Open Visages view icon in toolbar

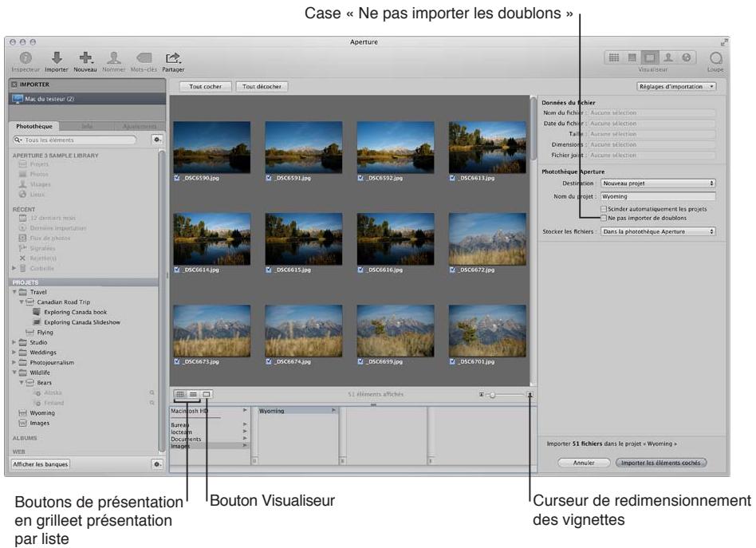click(668, 58)
